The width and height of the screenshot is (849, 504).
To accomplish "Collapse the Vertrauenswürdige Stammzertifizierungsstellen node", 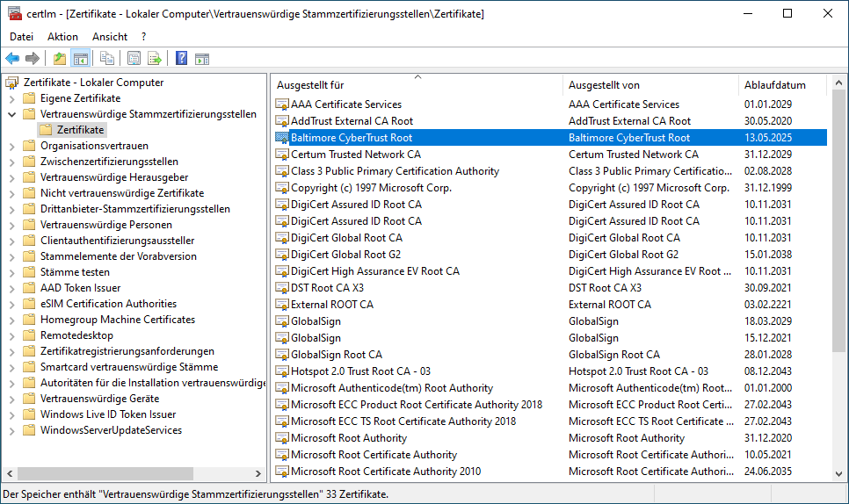I will tap(12, 115).
